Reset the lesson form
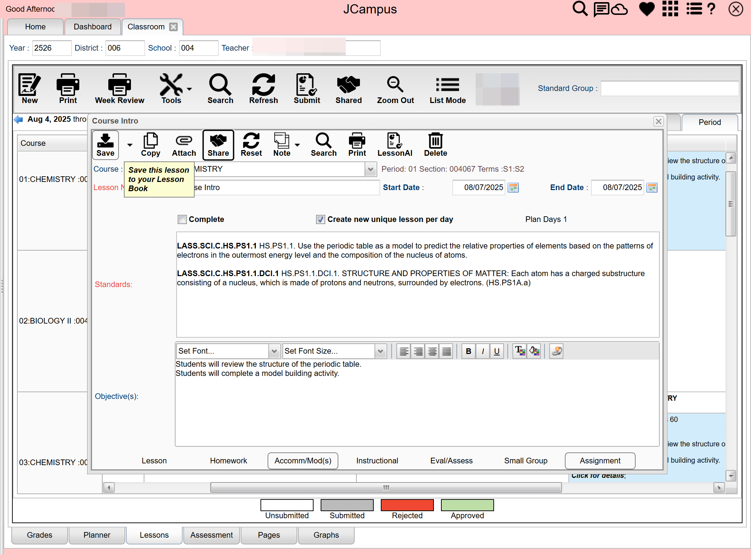Screen dimensions: 751x560 point(251,145)
